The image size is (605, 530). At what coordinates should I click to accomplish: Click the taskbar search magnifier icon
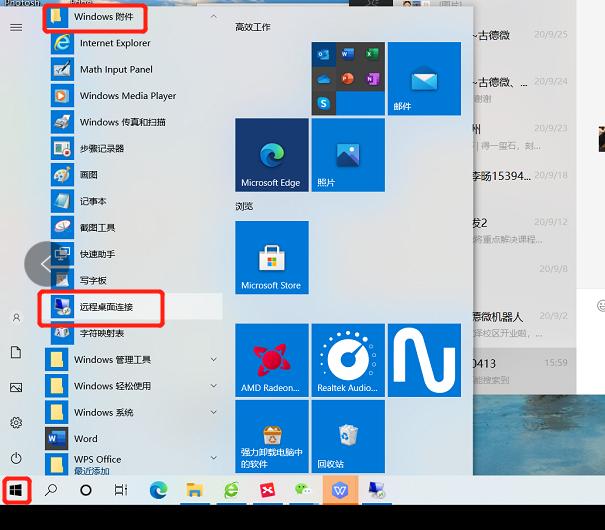[x=51, y=490]
